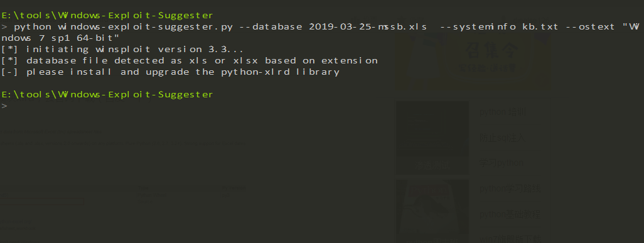Open the faint 'python基础教程' background link
This screenshot has width=644, height=243.
(x=510, y=214)
